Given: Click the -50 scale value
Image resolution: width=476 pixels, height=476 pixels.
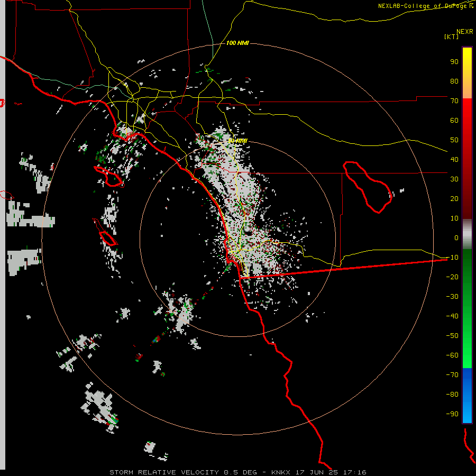Looking at the screenshot, I should coord(452,336).
